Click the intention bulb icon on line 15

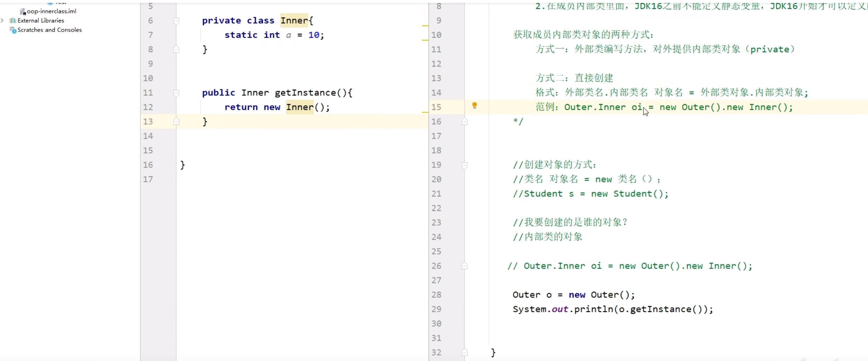point(475,105)
